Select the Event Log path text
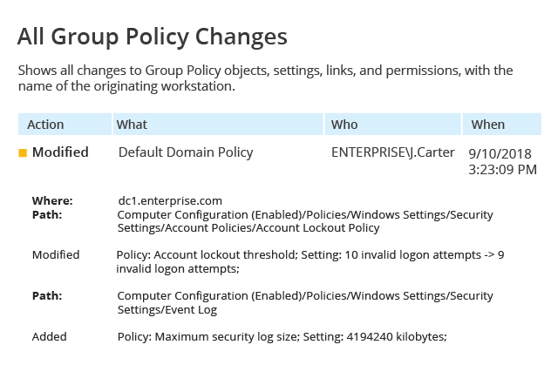The image size is (558, 392). [305, 302]
